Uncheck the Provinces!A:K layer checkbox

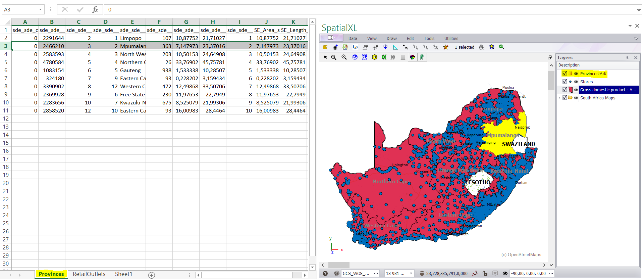pyautogui.click(x=565, y=73)
